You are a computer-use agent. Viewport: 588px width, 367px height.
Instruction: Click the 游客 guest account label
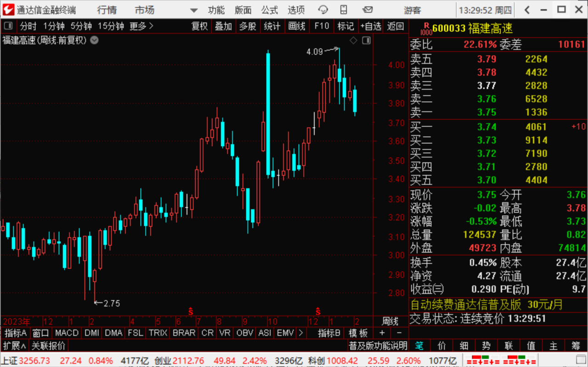coord(413,10)
